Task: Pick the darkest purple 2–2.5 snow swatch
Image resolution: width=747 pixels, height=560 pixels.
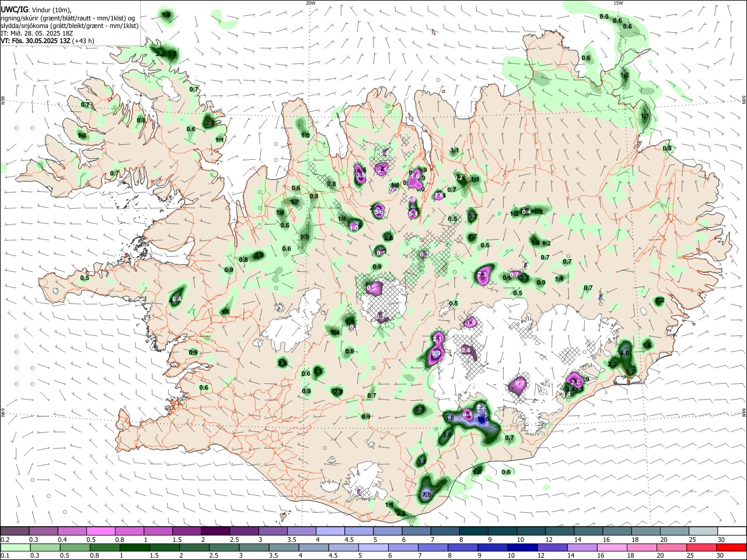Action: pyautogui.click(x=215, y=531)
